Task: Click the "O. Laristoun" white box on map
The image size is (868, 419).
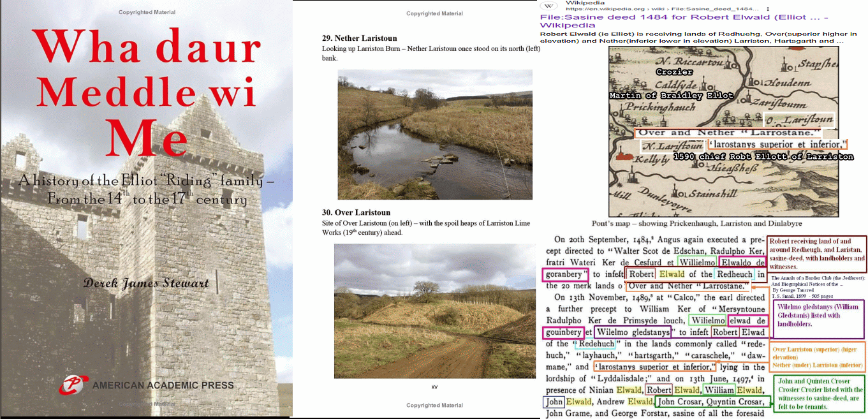Action: click(x=798, y=119)
